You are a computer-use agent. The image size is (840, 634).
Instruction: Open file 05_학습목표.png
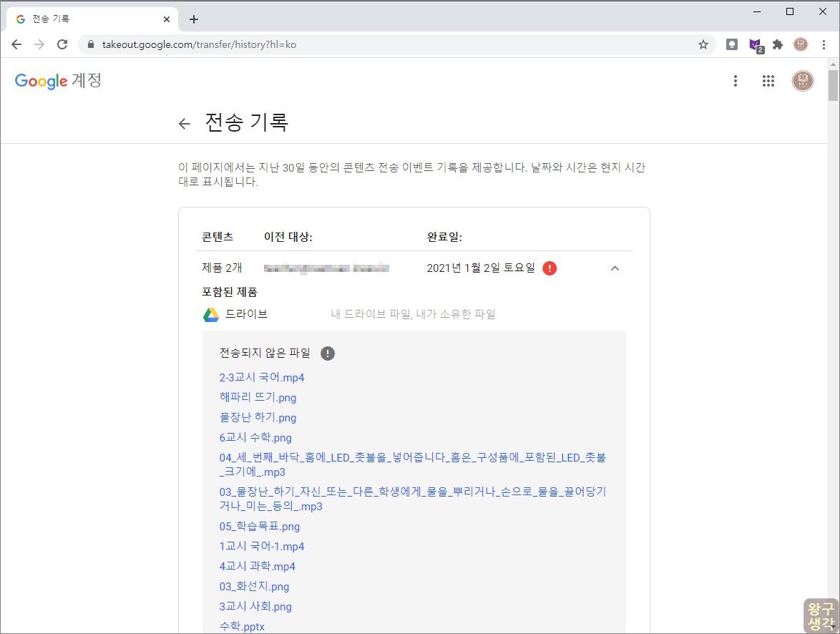[x=259, y=526]
